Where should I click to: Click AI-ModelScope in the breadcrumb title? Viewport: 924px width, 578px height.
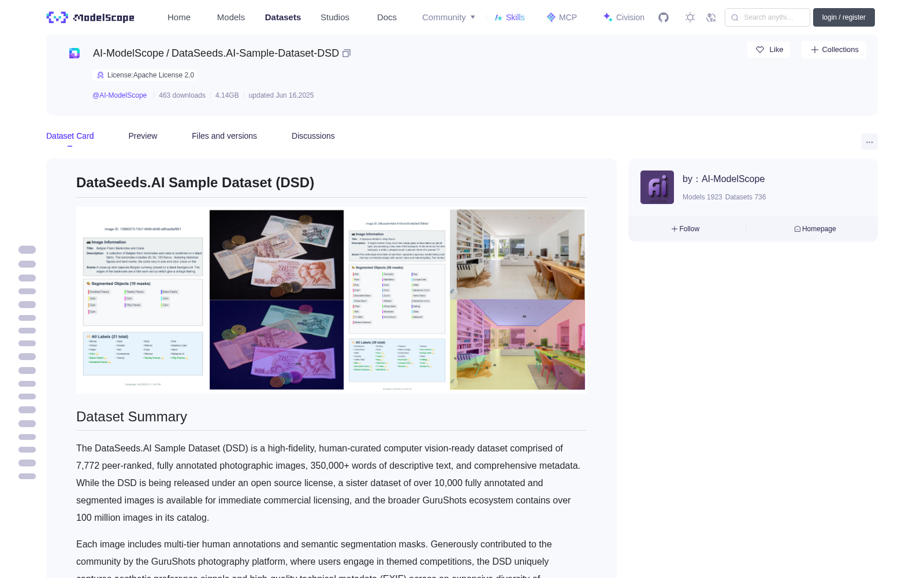(128, 53)
